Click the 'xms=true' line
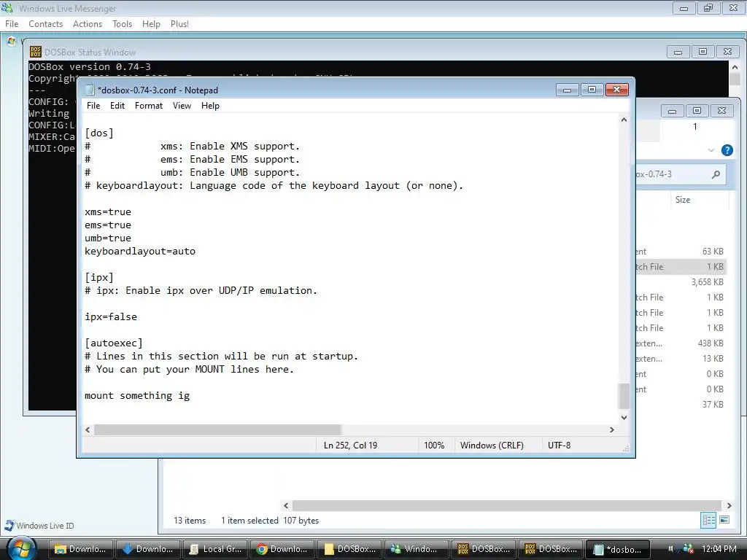The height and width of the screenshot is (560, 747). click(x=108, y=212)
